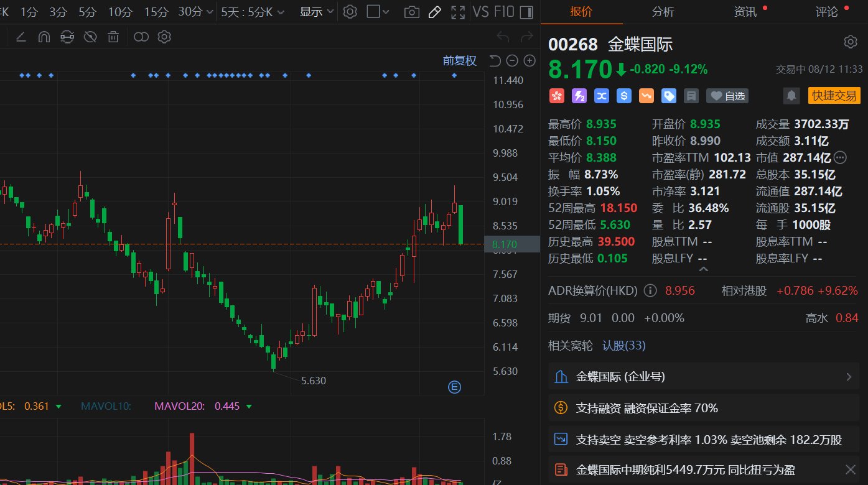This screenshot has width=868, height=485.
Task: Click the orange downtrend chart icon
Action: tap(646, 96)
